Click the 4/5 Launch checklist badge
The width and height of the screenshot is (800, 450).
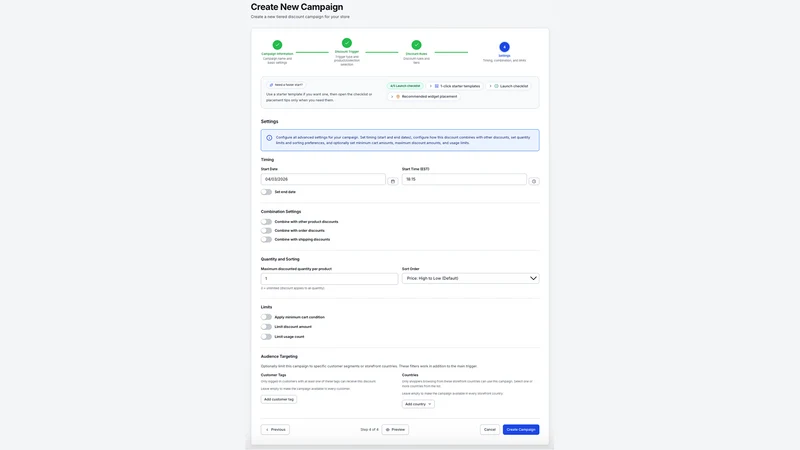coord(405,86)
